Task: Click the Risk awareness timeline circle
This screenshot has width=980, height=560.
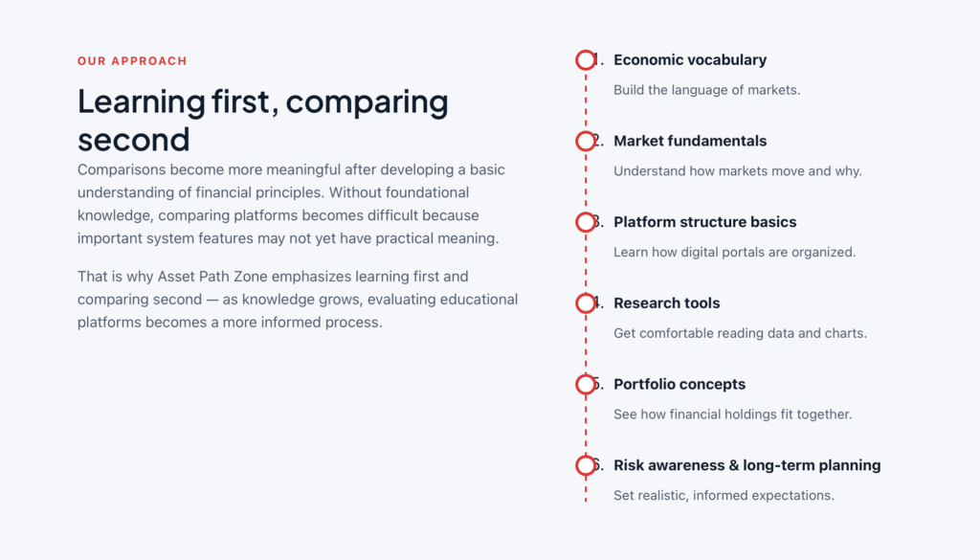Action: [x=586, y=465]
